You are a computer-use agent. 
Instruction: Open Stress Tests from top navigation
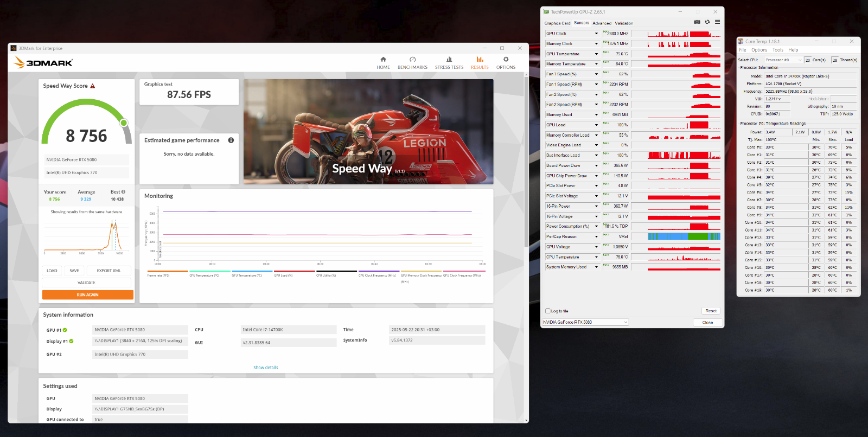click(449, 62)
